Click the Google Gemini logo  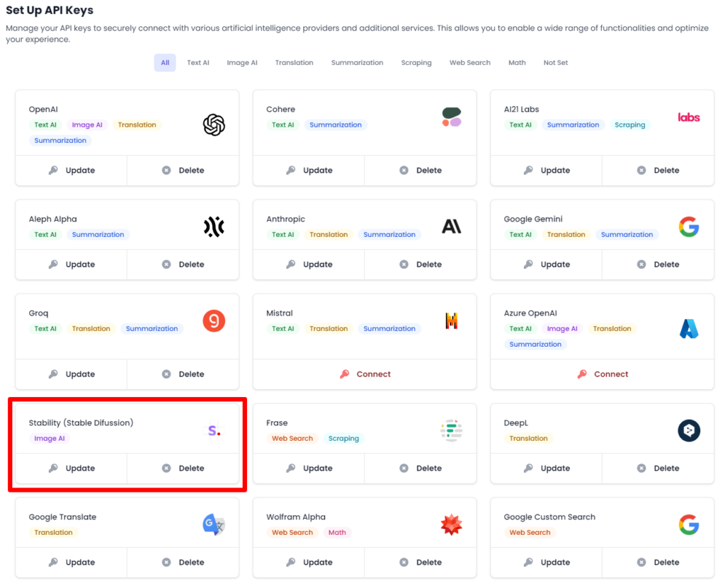(x=688, y=227)
